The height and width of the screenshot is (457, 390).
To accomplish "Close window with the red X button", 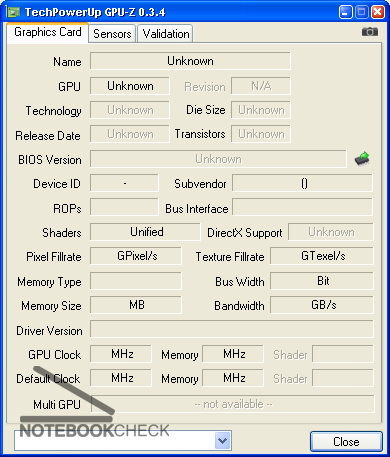I will click(378, 12).
